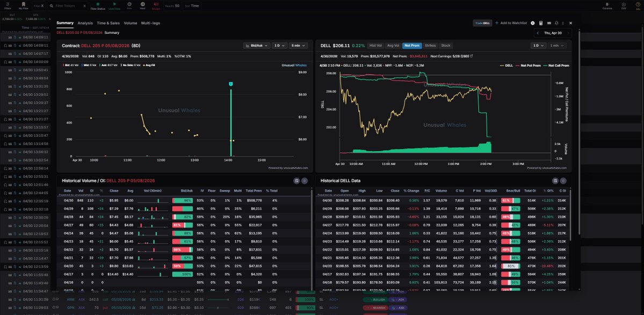Click table icon in Historical DELL Data
Viewport: 644px width, 315px height.
coord(555,180)
